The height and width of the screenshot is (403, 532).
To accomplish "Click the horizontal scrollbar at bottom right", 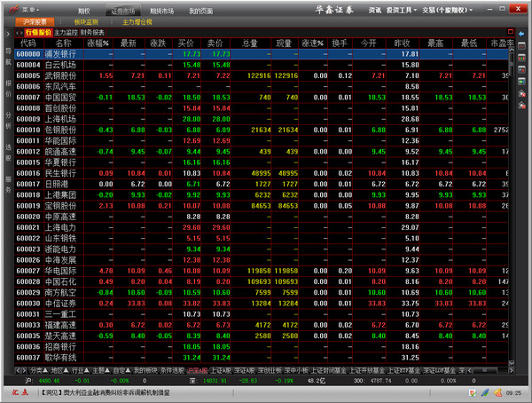I will 490,370.
